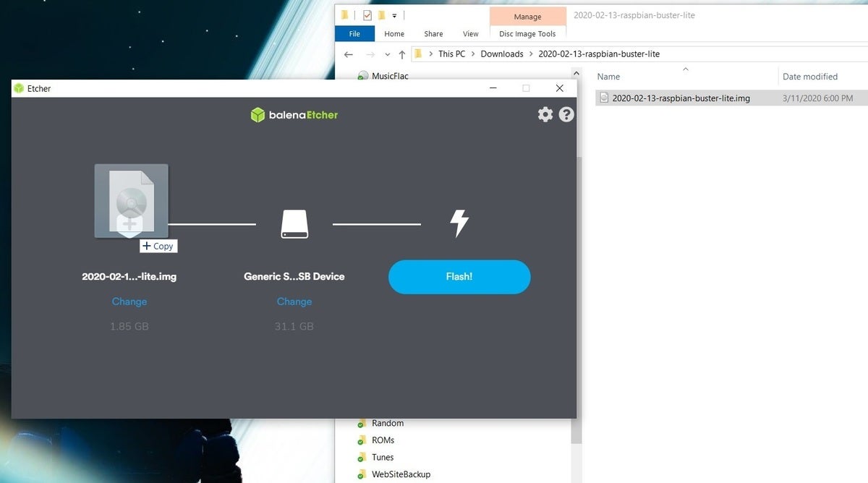Open the Tunes folder in navigation pane

pyautogui.click(x=383, y=457)
